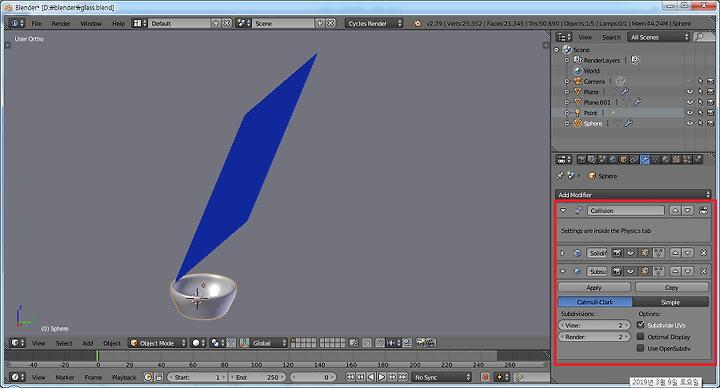The height and width of the screenshot is (388, 720).
Task: Open the timeline Playback menu
Action: 124,377
